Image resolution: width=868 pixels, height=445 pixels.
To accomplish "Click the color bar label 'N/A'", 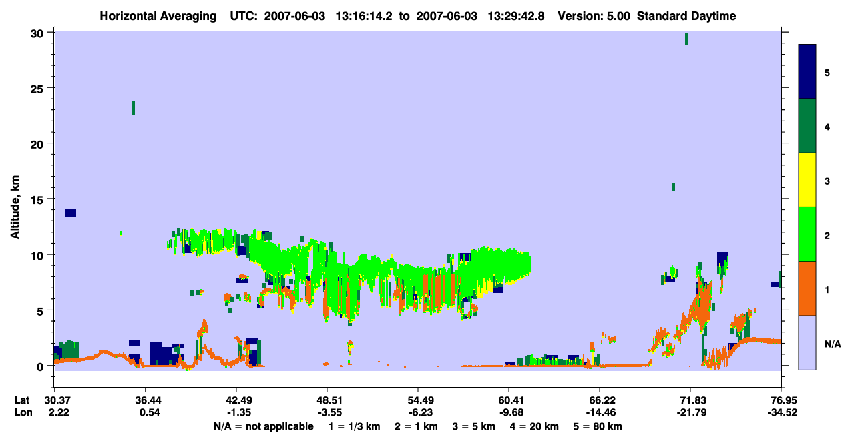I will point(833,344).
